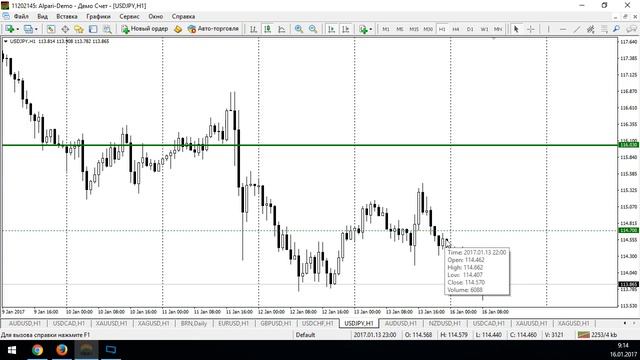Viewport: 640px width, 360px height.
Task: Switch to the GBPUSD,H1 chart tab
Action: [x=276, y=323]
